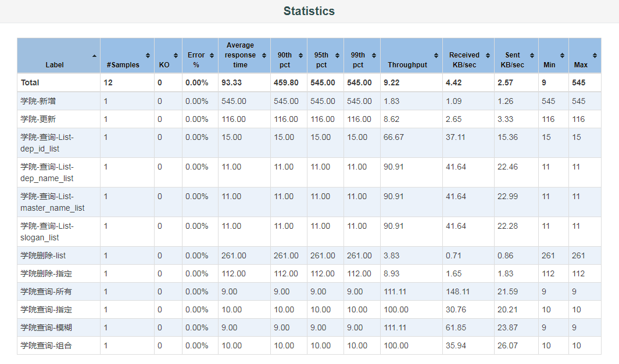Select the 学院查询-所有 row label
This screenshot has height=364, width=619.
pyautogui.click(x=46, y=292)
